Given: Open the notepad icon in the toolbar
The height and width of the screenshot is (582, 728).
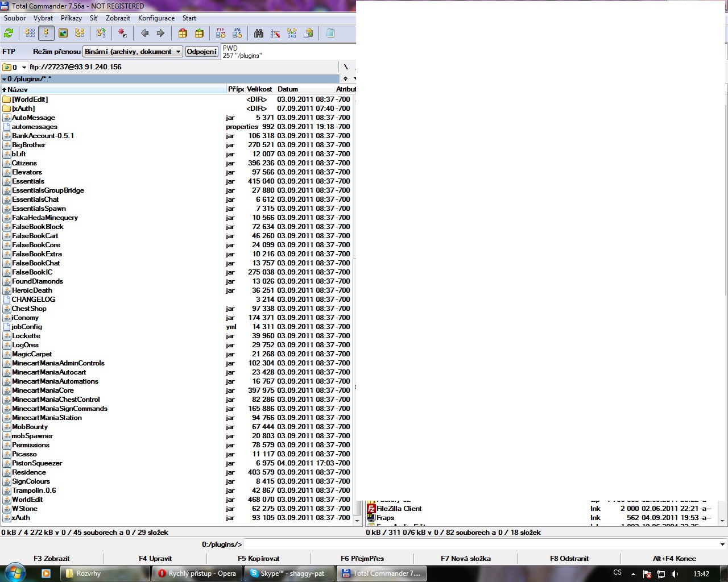Looking at the screenshot, I should [x=330, y=34].
